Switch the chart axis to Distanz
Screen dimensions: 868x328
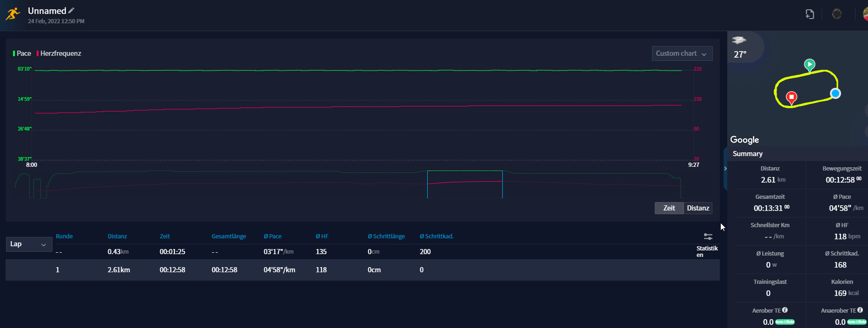click(x=698, y=208)
